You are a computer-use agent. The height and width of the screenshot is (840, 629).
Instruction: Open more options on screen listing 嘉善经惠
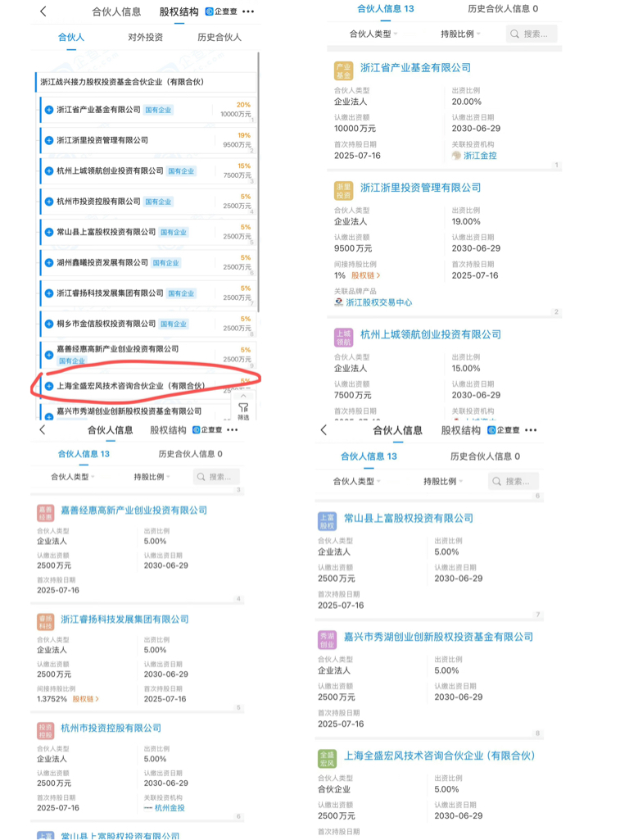tap(233, 429)
